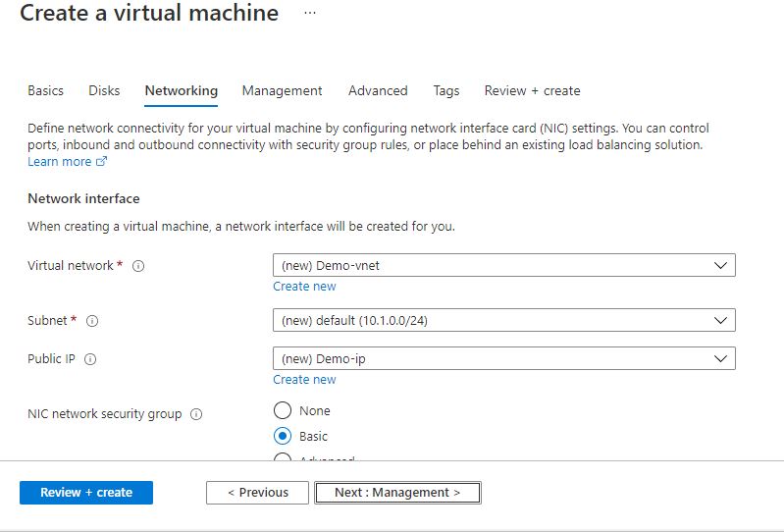Click info icon beside Subnet label
Screen dimensions: 784x532
[x=92, y=321]
